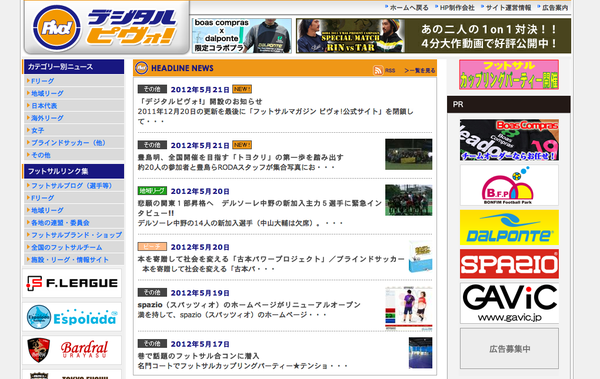
Task: Open 各地の連盟・委員会 link
Action: coord(60,222)
